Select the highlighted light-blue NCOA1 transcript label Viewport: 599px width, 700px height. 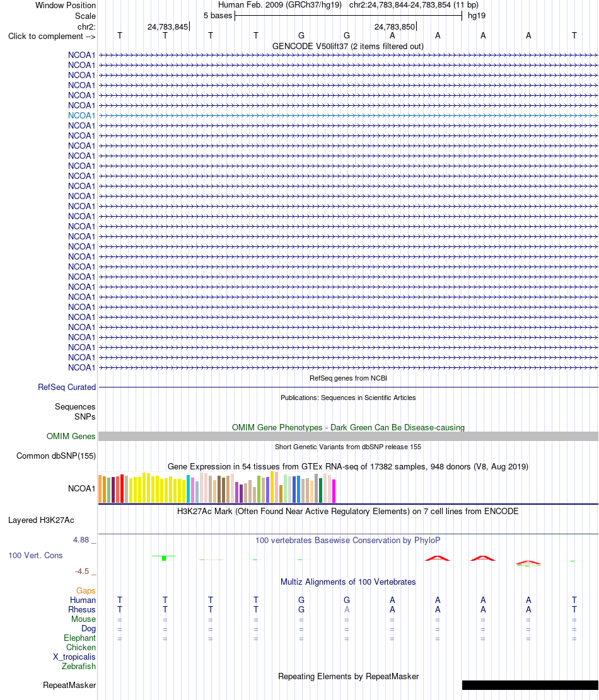click(x=82, y=116)
